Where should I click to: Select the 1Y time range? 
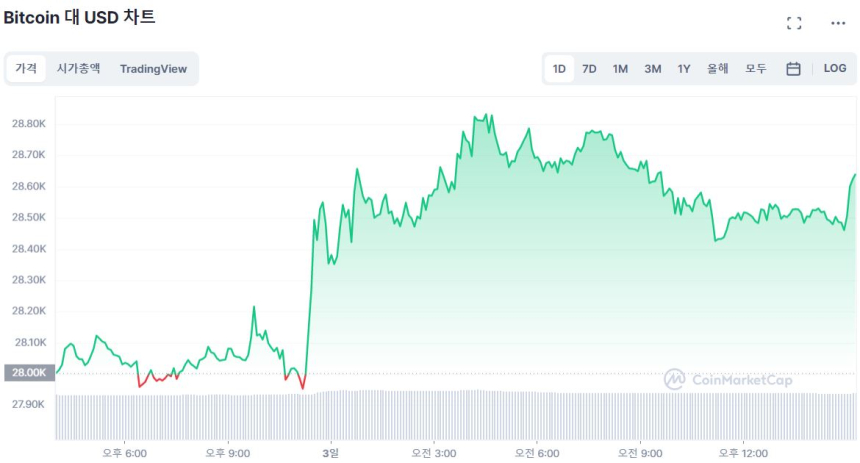(x=684, y=69)
